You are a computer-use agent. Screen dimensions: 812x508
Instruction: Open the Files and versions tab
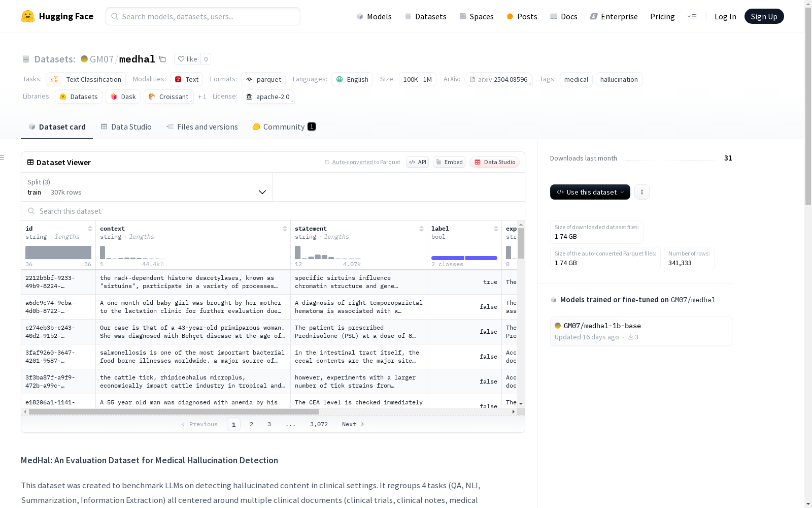coord(202,126)
